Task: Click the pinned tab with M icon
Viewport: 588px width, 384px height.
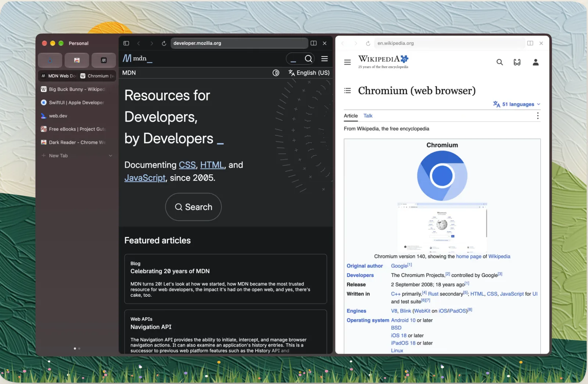Action: click(x=104, y=60)
